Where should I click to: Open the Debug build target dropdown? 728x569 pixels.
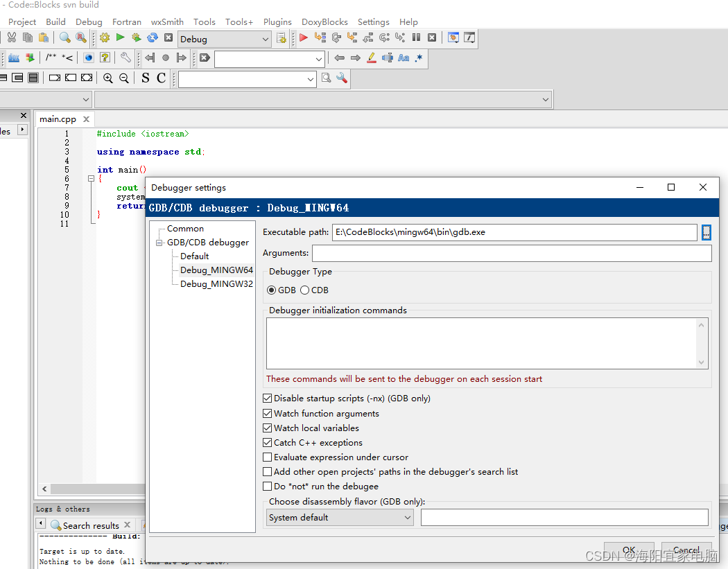tap(224, 39)
